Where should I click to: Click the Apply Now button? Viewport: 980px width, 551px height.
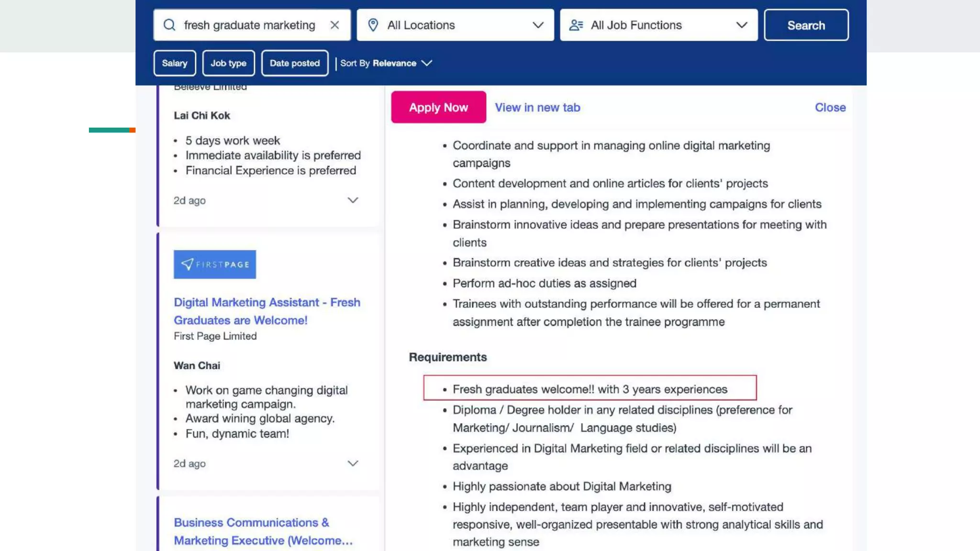[x=438, y=108]
